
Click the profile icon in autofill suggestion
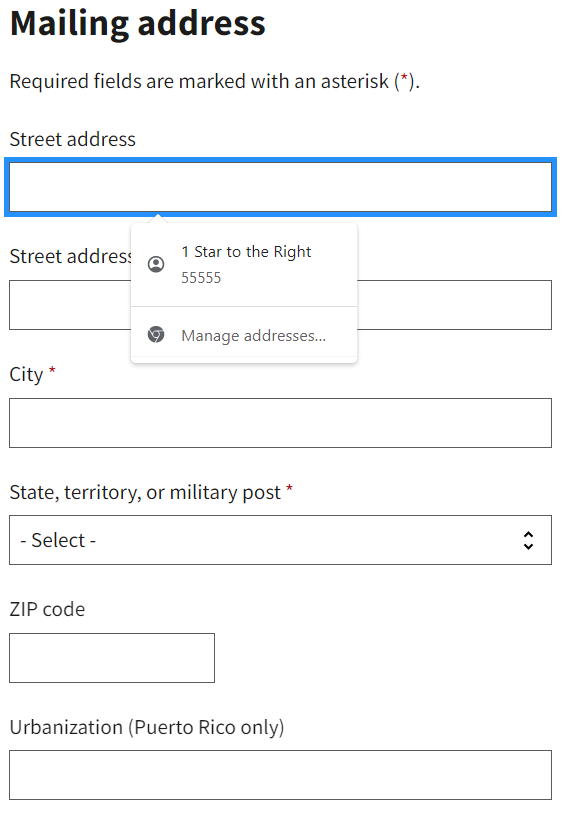click(x=156, y=264)
